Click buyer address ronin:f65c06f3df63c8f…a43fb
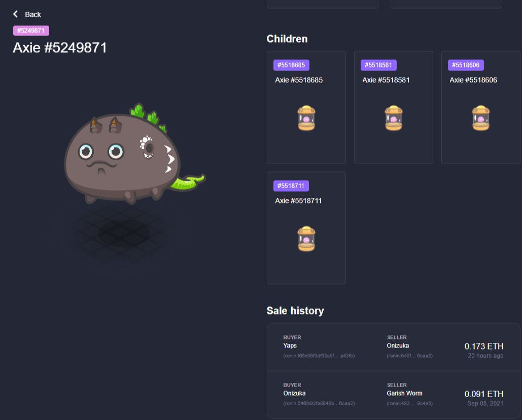Screen dimensions: 522x420 point(319,356)
